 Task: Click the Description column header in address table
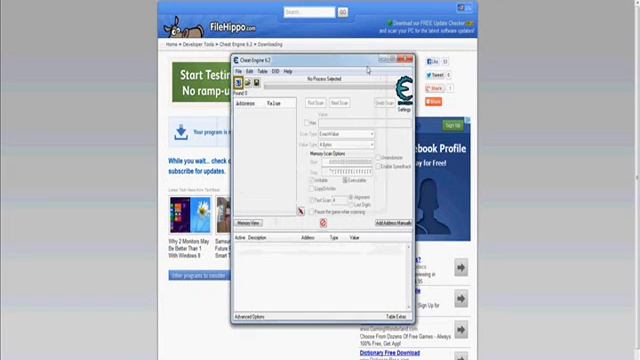[257, 238]
